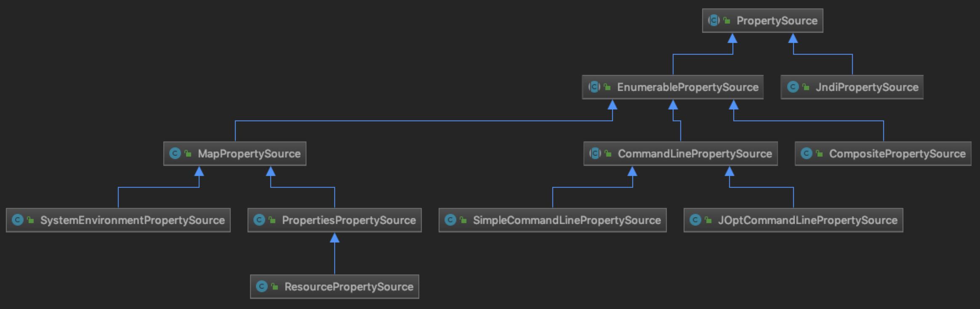Screen dimensions: 980x309
Task: Select the CompositePropertySource node label
Action: coord(897,154)
